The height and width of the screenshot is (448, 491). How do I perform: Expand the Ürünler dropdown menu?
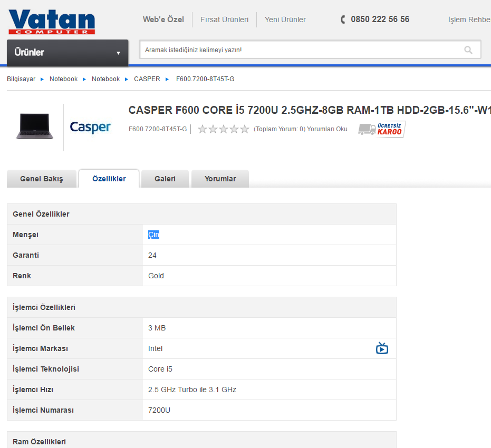[x=68, y=52]
